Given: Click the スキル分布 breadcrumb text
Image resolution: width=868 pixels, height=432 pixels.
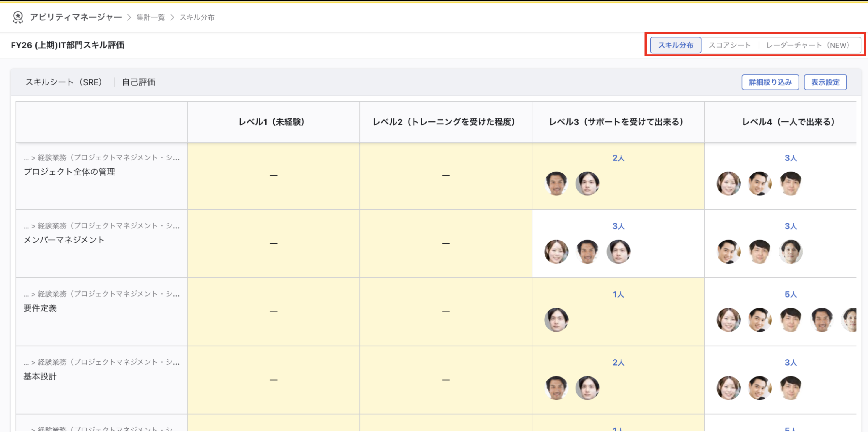Looking at the screenshot, I should [197, 17].
